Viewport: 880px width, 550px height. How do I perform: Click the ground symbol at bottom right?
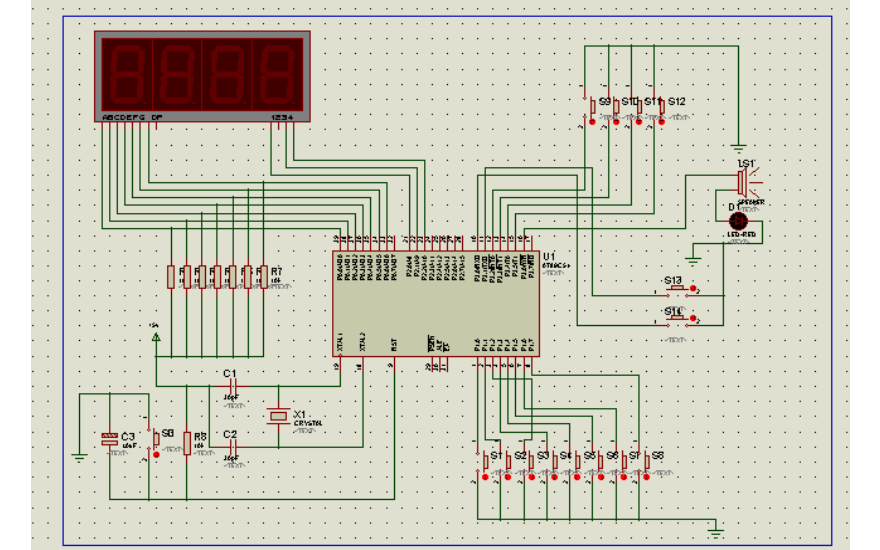click(714, 526)
